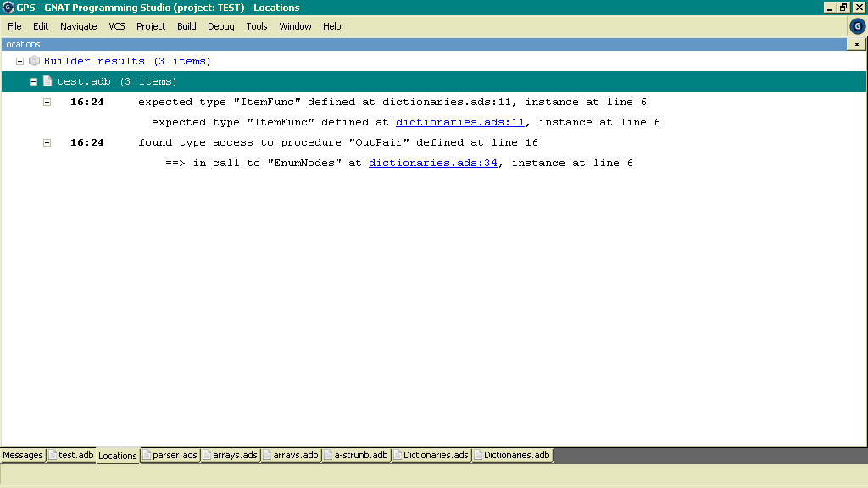Viewport: 868px width, 488px height.
Task: Collapse the Builder results node
Action: 19,61
